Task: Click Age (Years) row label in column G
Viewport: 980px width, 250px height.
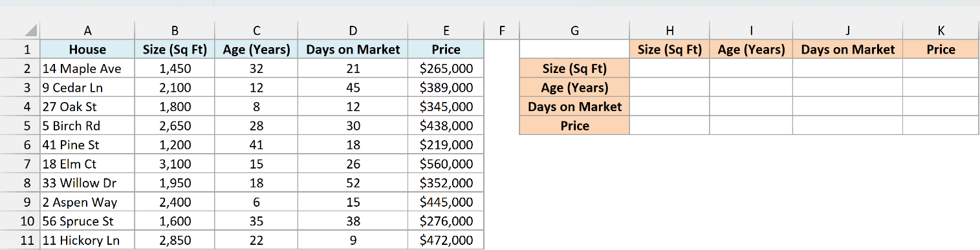Action: (x=574, y=88)
